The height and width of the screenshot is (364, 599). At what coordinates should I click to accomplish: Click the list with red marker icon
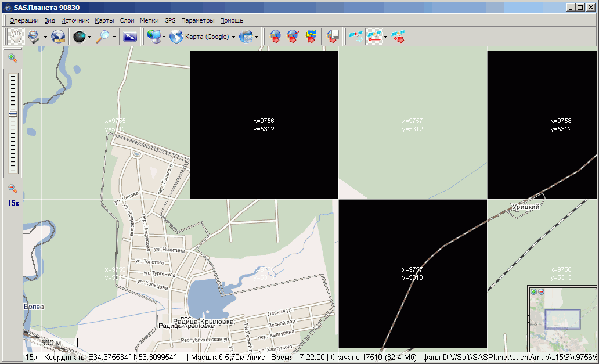[333, 37]
